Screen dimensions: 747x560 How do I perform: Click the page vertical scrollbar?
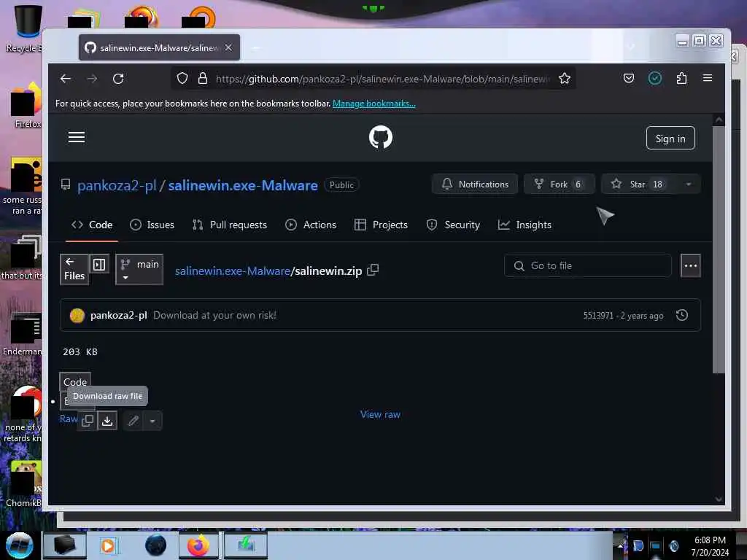719,249
